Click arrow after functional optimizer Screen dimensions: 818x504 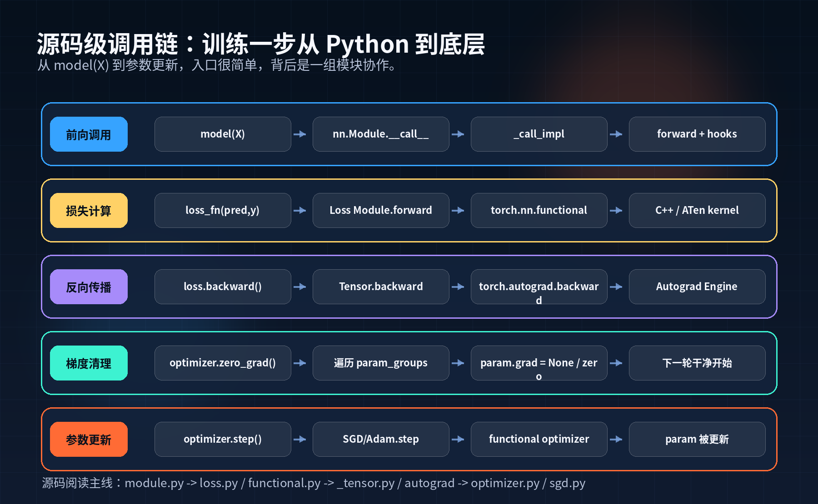pyautogui.click(x=616, y=439)
